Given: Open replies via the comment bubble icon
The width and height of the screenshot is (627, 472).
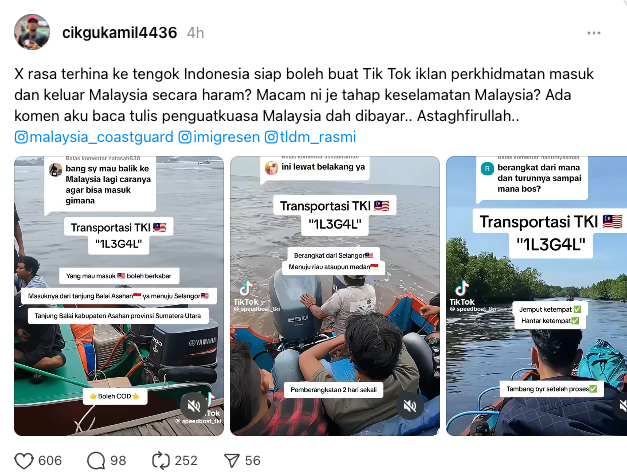Looking at the screenshot, I should point(96,461).
